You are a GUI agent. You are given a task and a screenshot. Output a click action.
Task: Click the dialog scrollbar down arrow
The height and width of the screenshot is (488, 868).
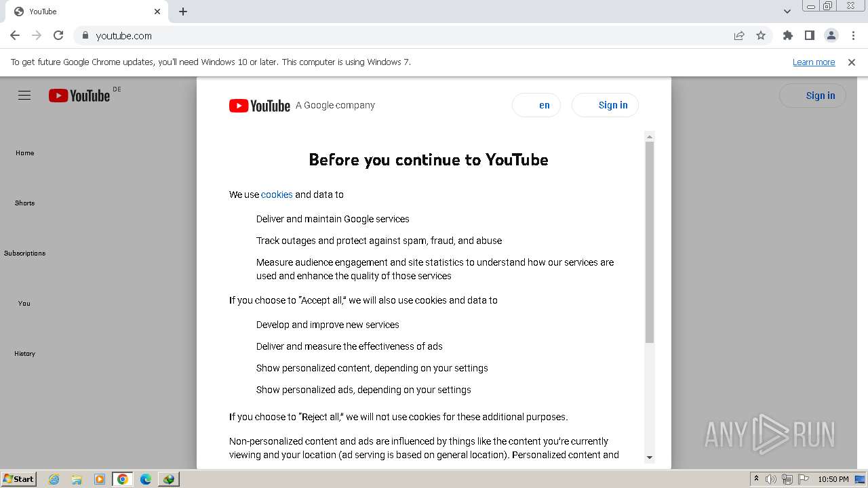(650, 457)
